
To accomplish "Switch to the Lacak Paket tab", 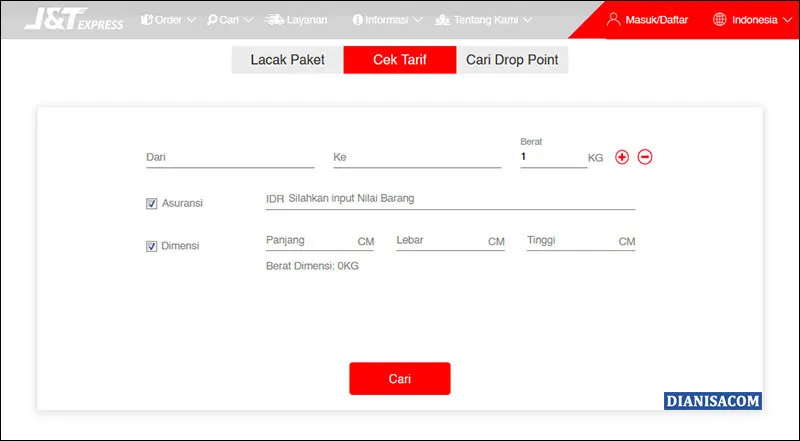I will coord(287,60).
